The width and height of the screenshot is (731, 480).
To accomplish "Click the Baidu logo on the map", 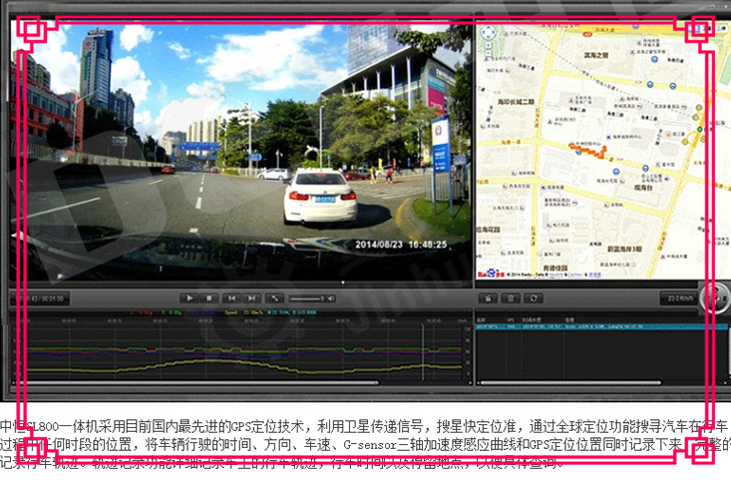I will 490,274.
